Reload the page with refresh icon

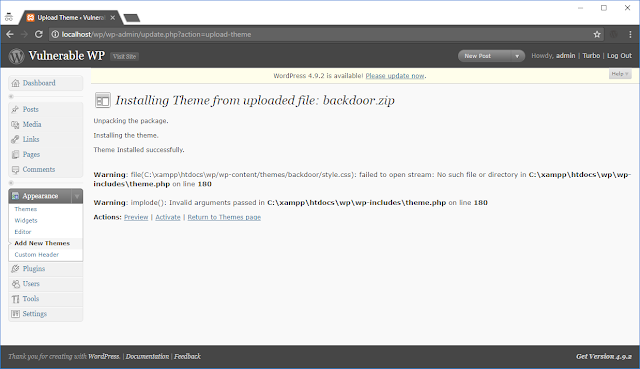39,35
